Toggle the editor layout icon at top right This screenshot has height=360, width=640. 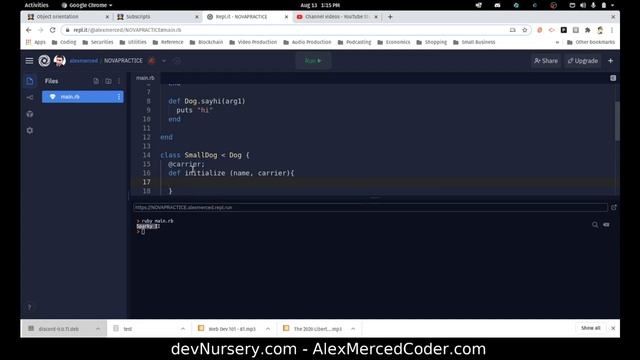(613, 78)
